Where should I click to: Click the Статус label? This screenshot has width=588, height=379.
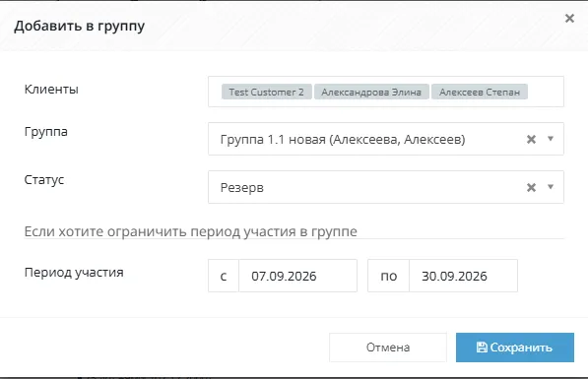tap(44, 180)
